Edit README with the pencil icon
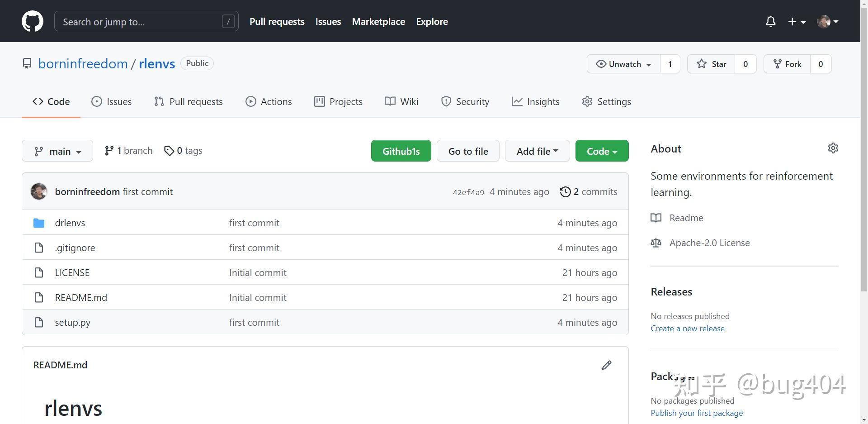868x424 pixels. coord(607,365)
